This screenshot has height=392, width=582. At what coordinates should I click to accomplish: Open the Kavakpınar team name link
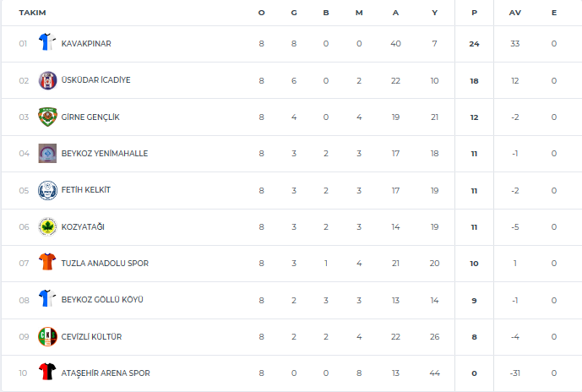86,44
